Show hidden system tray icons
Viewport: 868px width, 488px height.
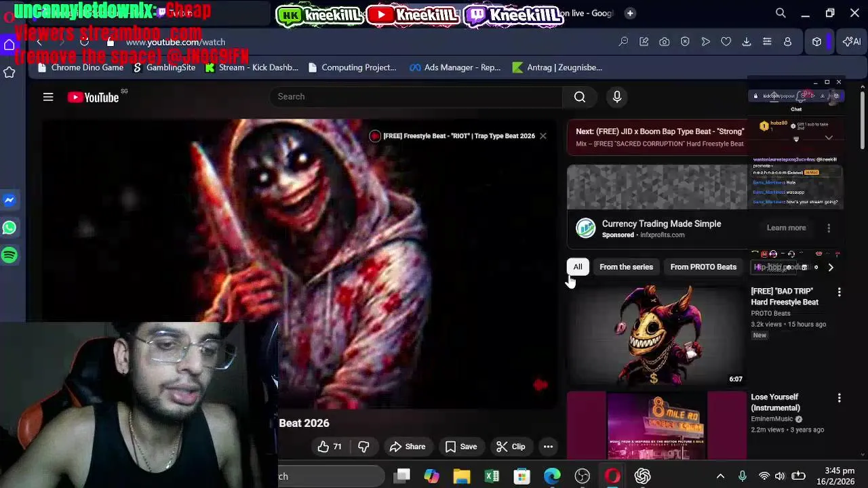coord(720,476)
